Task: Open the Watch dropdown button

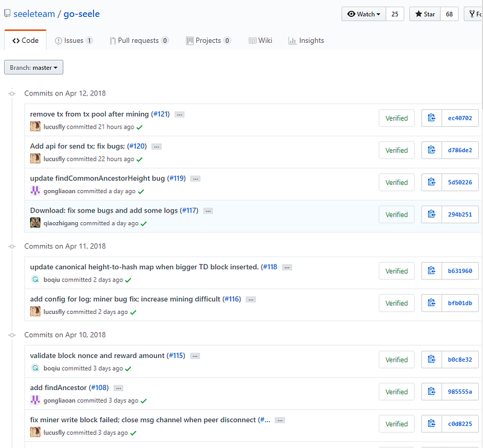Action: [x=363, y=14]
